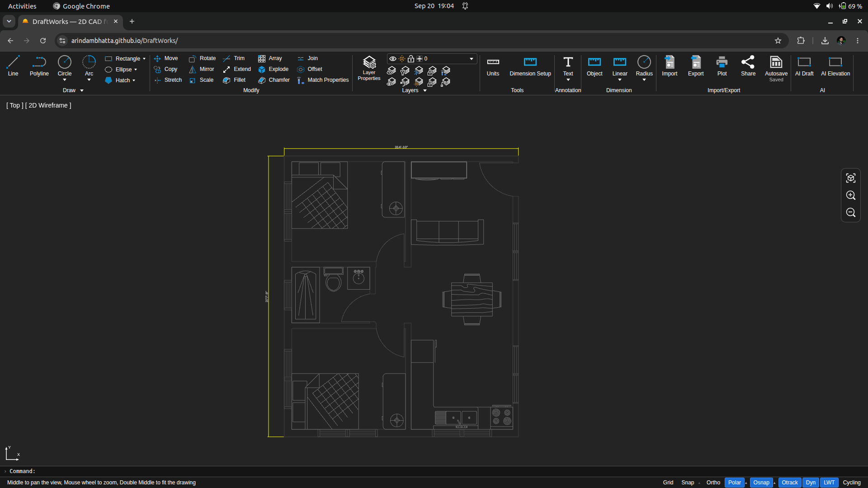Image resolution: width=868 pixels, height=488 pixels.
Task: Select the Mirror tool
Action: click(202, 69)
